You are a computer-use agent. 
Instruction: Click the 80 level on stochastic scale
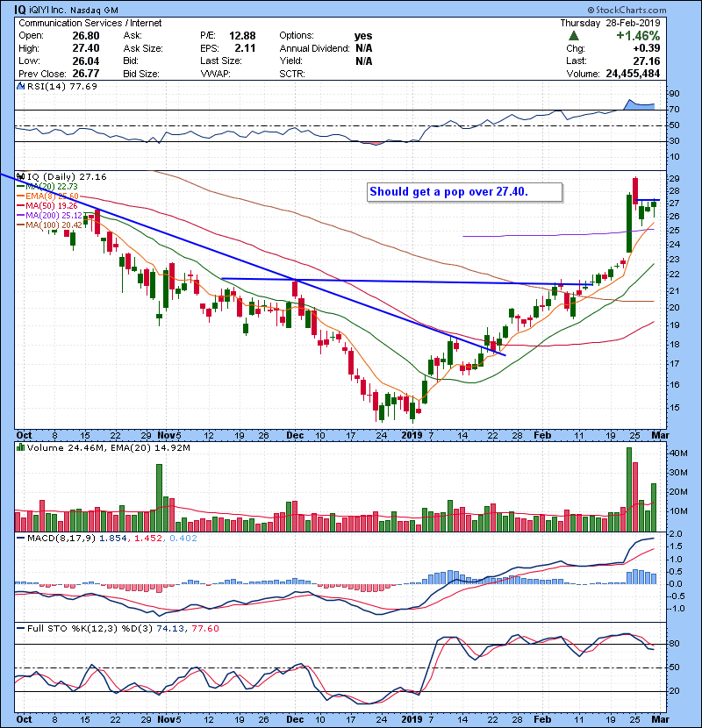coord(674,644)
